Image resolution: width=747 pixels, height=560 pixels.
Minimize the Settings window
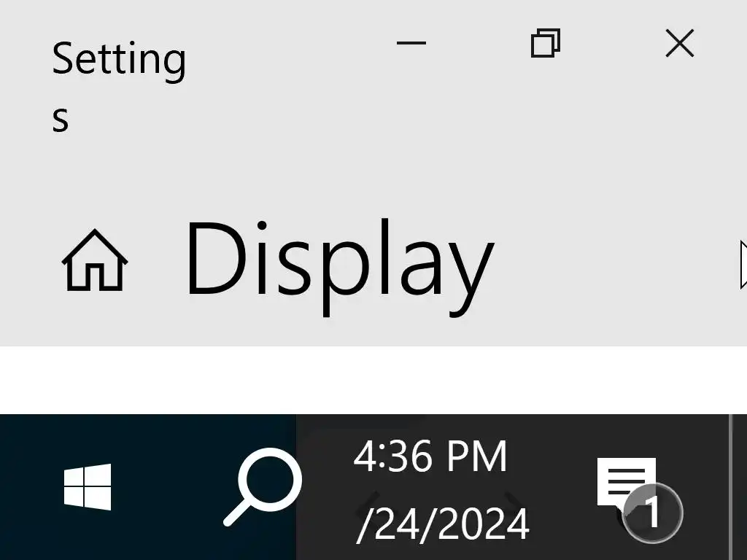pos(411,43)
